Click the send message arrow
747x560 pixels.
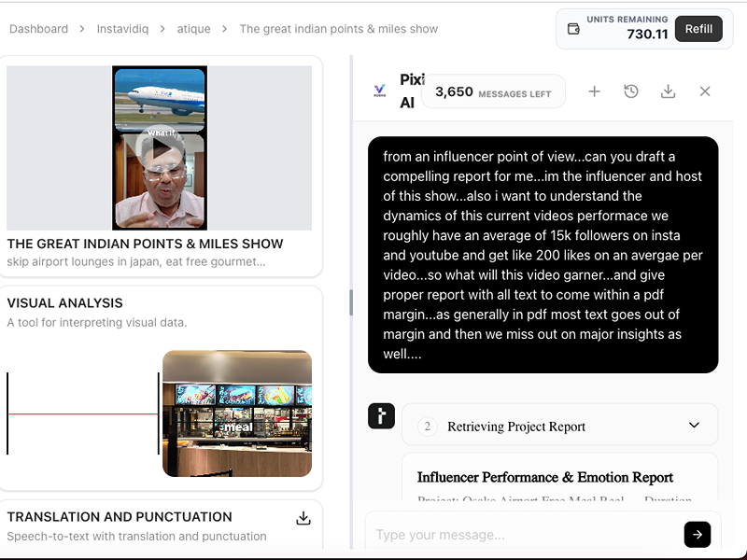click(x=697, y=534)
